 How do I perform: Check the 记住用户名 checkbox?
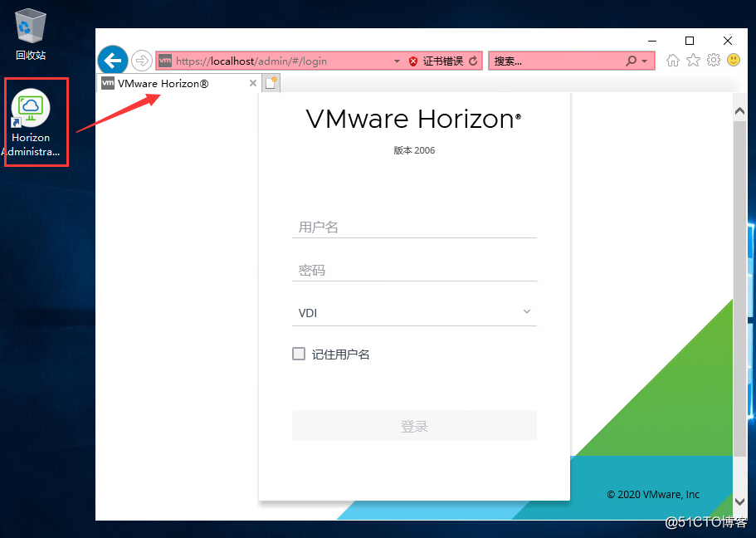pos(299,355)
